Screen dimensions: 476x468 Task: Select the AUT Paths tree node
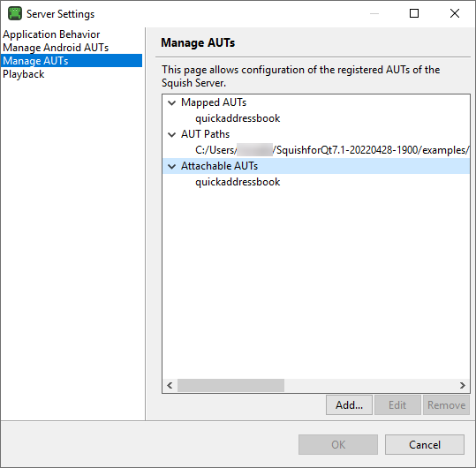[x=205, y=134]
